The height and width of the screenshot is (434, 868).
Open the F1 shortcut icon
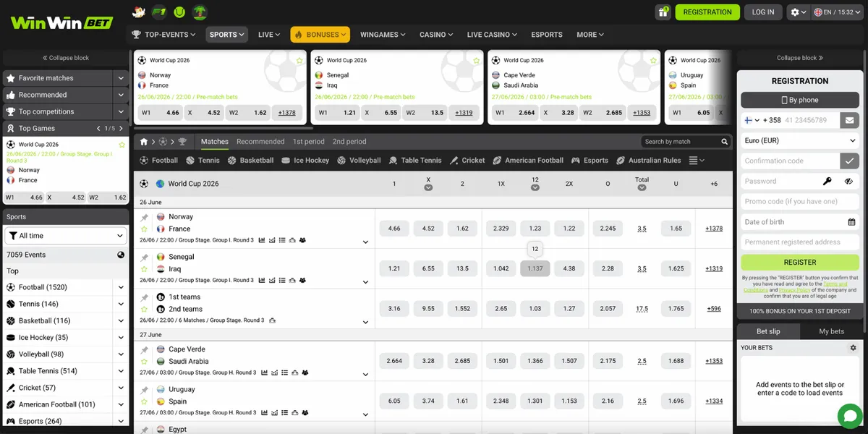(x=160, y=12)
